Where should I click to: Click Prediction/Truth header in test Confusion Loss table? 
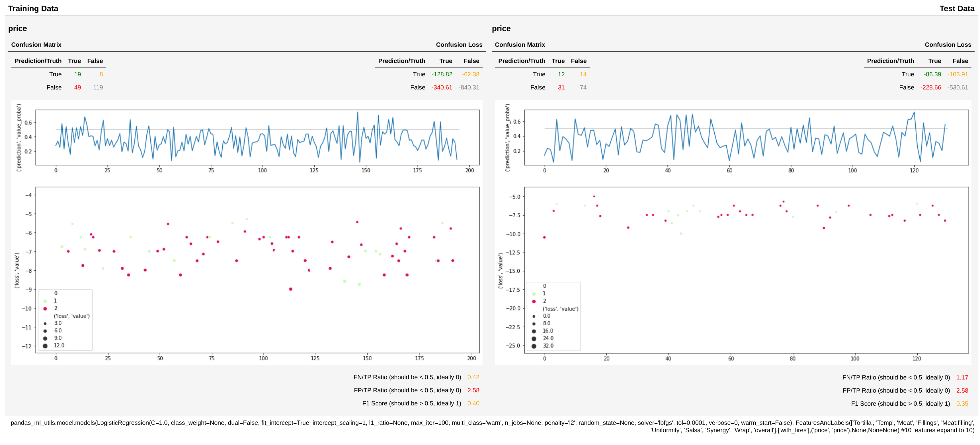(890, 61)
